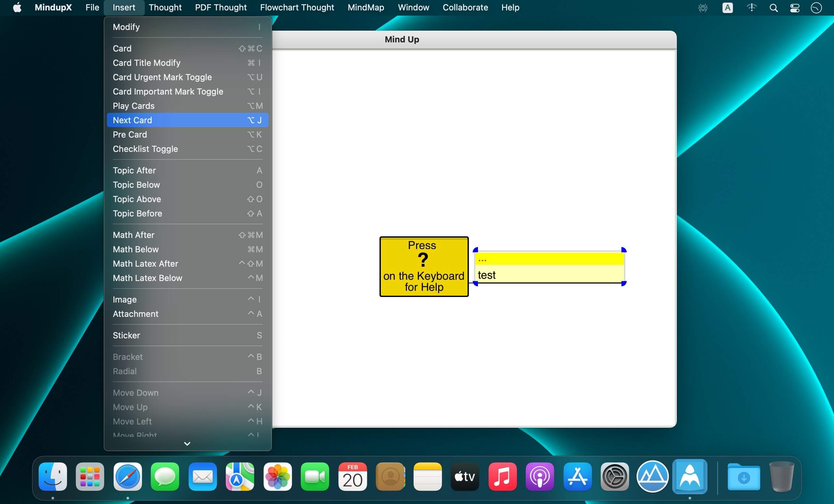
Task: Open Launchpad in the dock
Action: pos(90,476)
